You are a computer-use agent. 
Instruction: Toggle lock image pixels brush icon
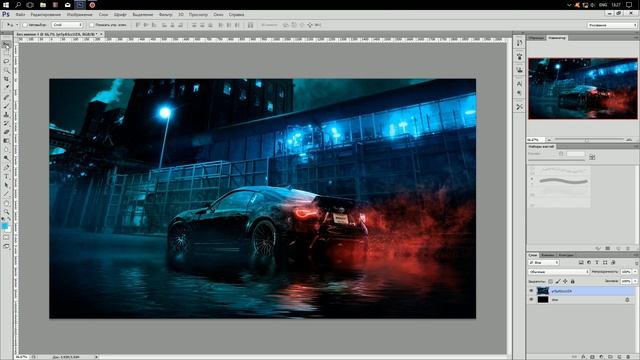coord(558,281)
